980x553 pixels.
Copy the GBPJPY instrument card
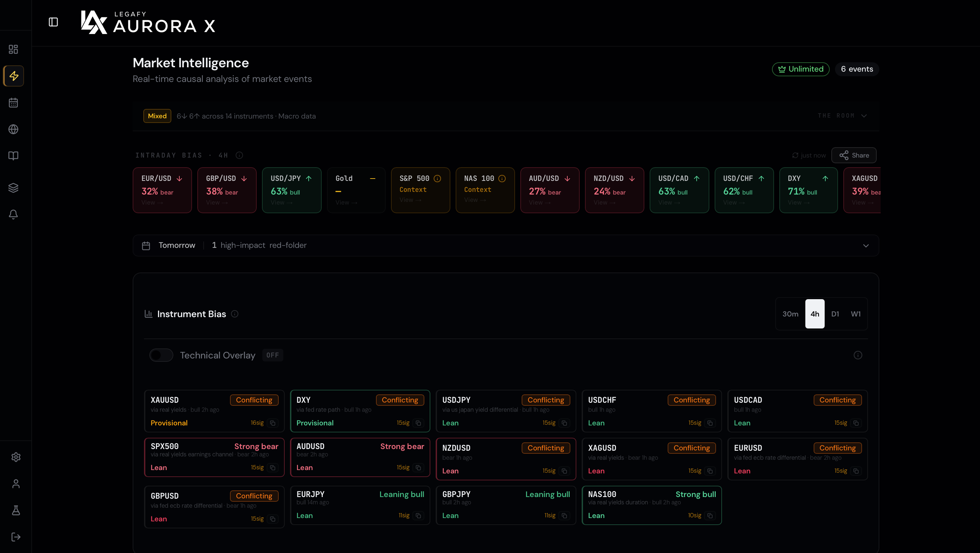(565, 516)
